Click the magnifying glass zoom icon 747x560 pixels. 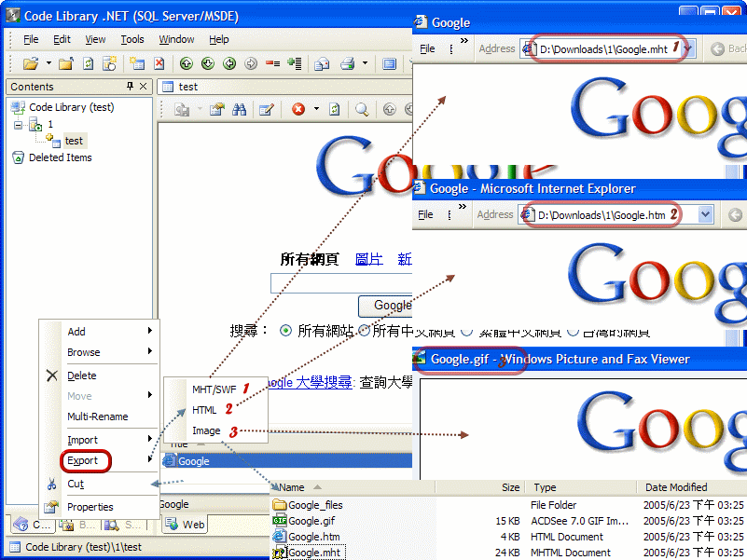(x=362, y=110)
